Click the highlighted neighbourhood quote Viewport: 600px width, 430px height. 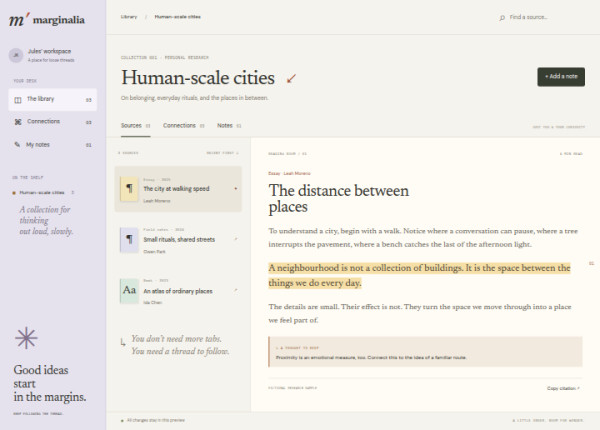tap(419, 275)
